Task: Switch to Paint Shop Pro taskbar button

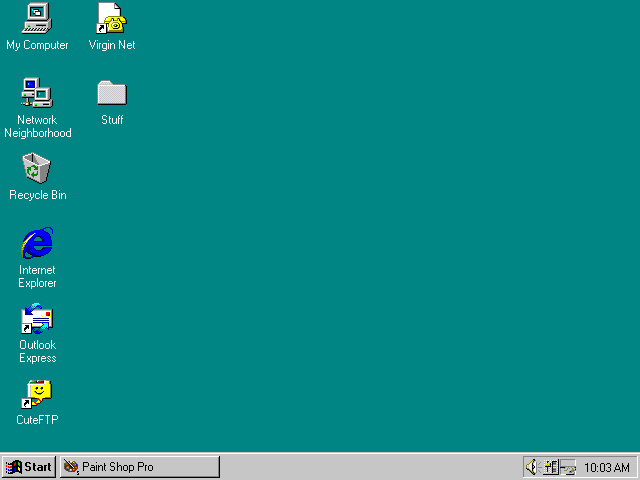Action: [x=139, y=467]
